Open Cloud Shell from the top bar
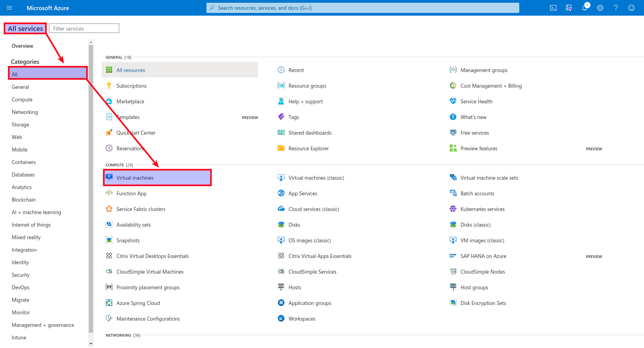 553,8
